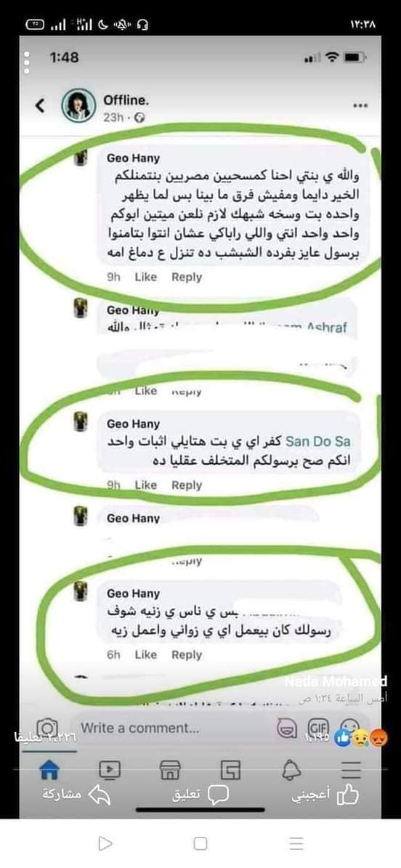The height and width of the screenshot is (868, 401).
Task: Tap the camera icon in comment bar
Action: (x=48, y=728)
